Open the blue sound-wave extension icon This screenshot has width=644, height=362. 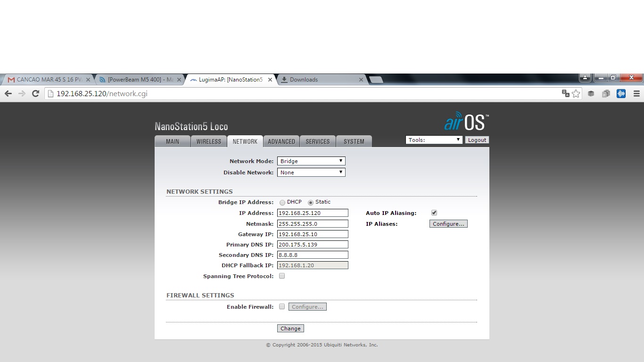click(x=621, y=93)
